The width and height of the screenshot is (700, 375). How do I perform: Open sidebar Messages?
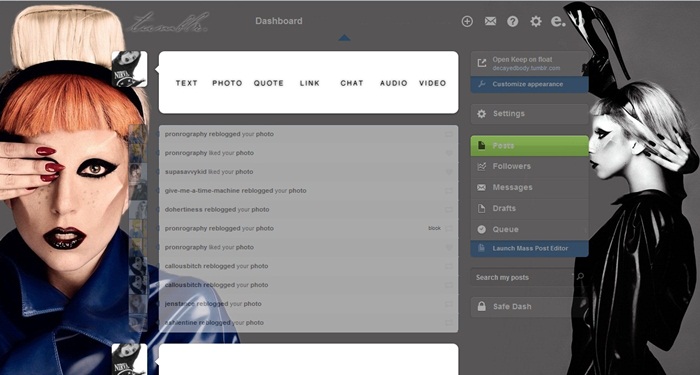[529, 188]
